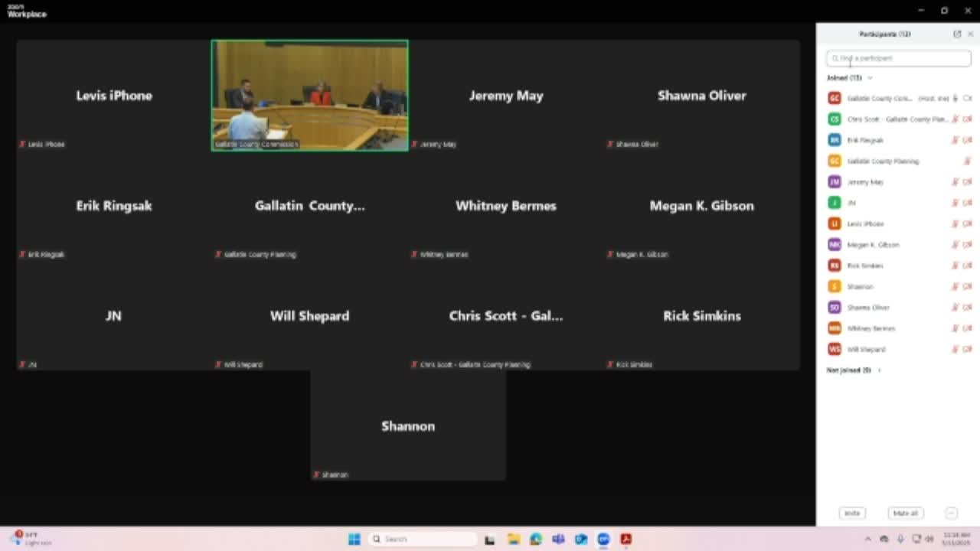Image resolution: width=980 pixels, height=551 pixels.
Task: Toggle mute for Rick Simkins in list
Action: pos(955,266)
